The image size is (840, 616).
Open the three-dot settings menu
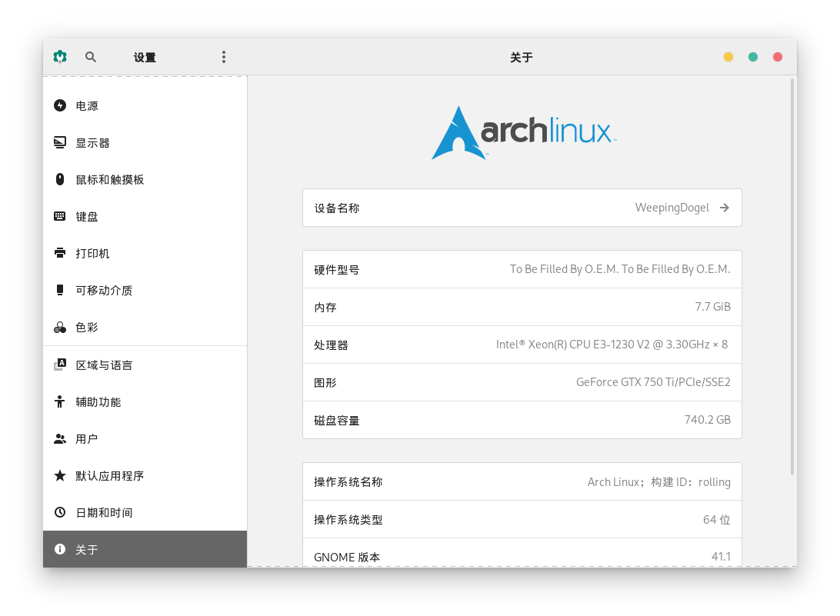pyautogui.click(x=224, y=57)
